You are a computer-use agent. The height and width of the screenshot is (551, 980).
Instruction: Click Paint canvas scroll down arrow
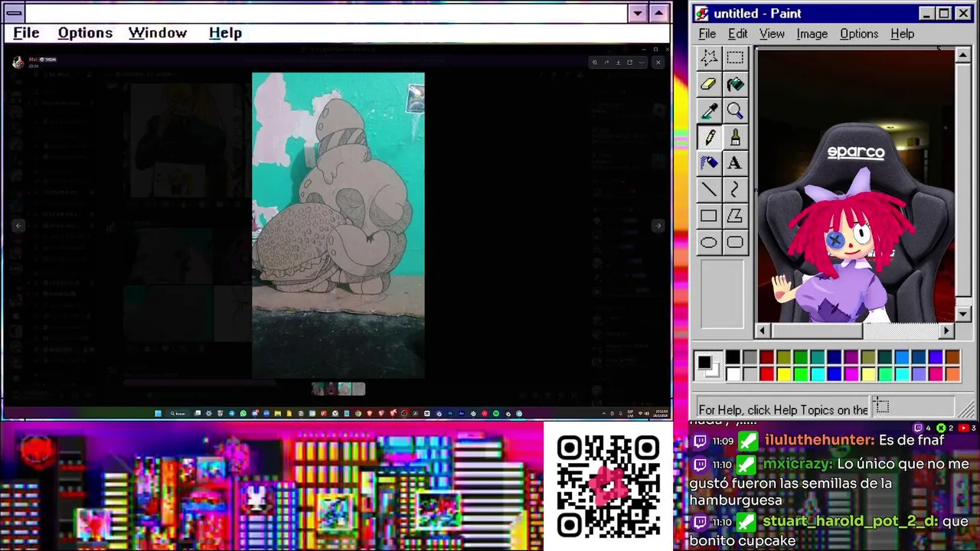(963, 314)
